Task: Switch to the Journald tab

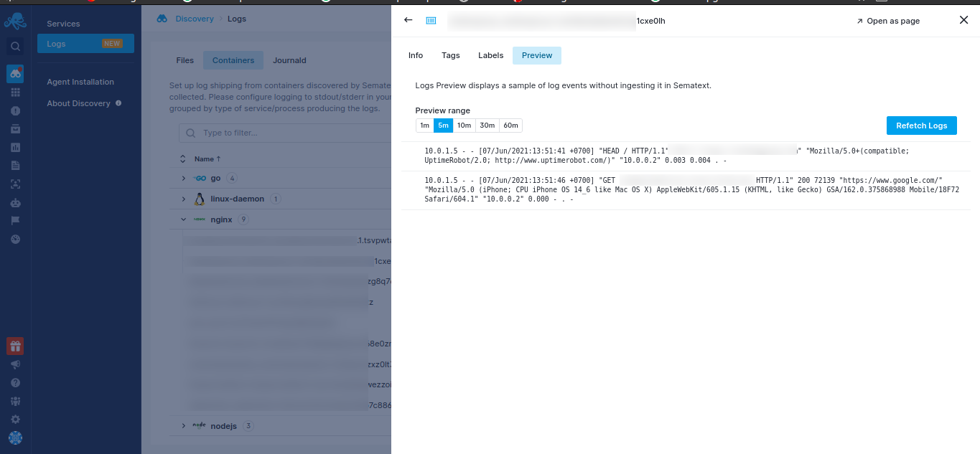Action: pyautogui.click(x=289, y=60)
